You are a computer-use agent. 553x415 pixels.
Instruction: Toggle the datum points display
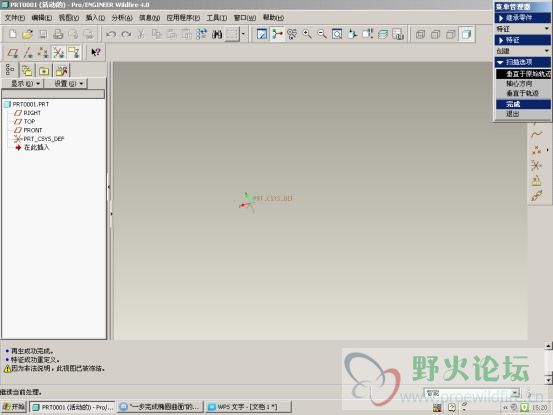click(43, 53)
